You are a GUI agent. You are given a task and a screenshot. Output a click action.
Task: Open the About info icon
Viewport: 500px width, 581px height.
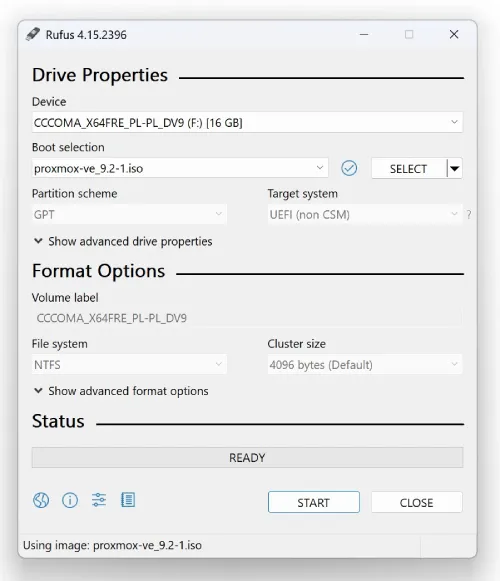point(70,500)
